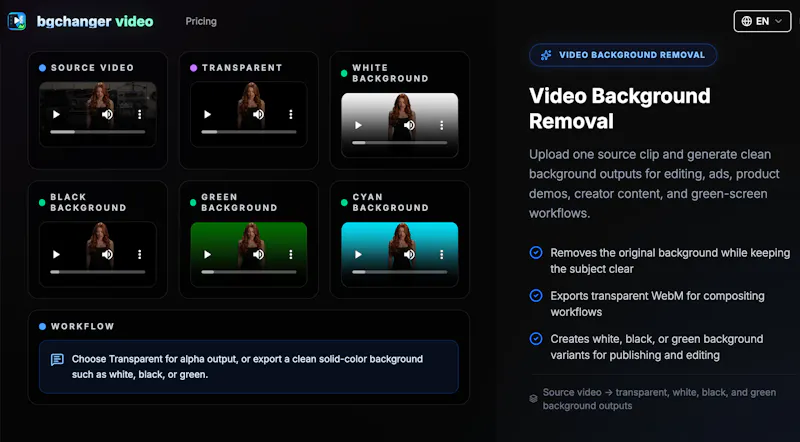Click the Video Background Removal badge
The width and height of the screenshot is (800, 442).
[x=623, y=55]
